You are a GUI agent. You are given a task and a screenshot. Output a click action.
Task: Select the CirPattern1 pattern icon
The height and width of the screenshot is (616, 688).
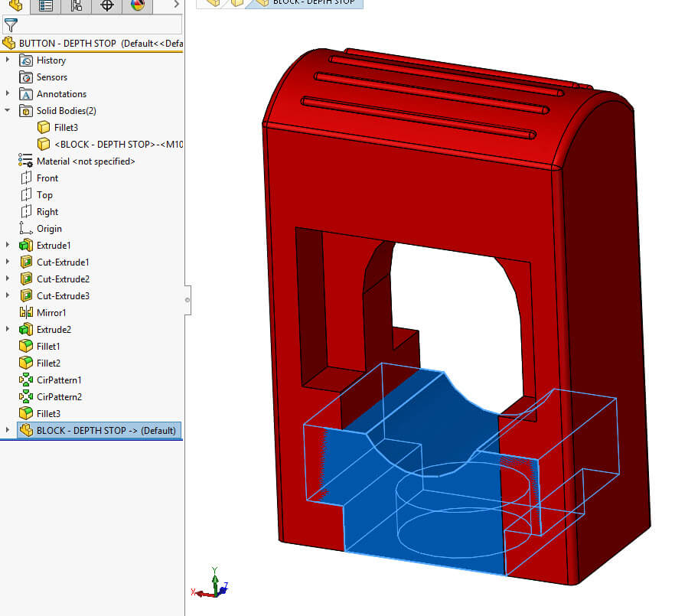[25, 380]
